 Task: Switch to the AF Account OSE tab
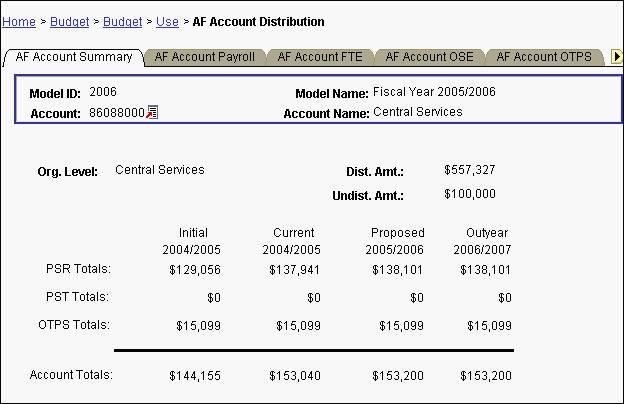point(430,57)
